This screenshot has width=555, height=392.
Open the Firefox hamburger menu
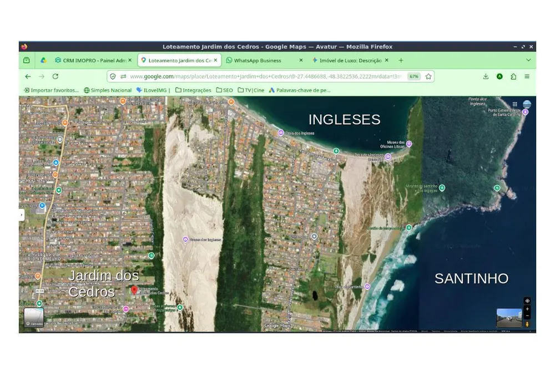click(527, 77)
